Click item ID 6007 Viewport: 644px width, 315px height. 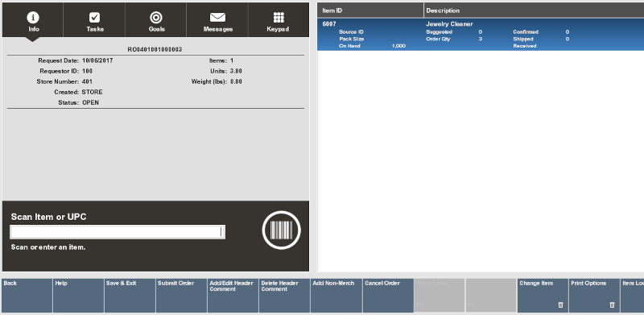(329, 24)
